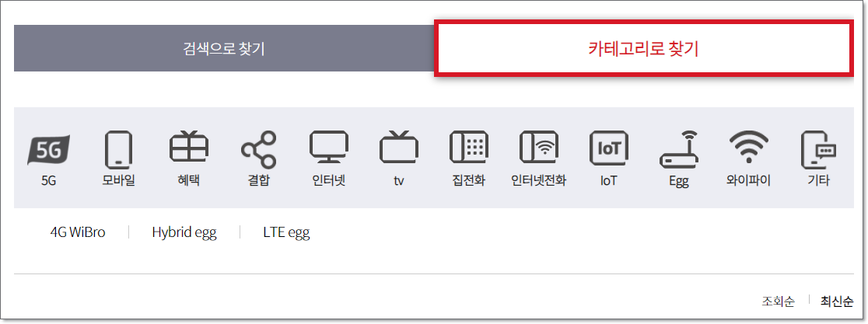
Task: Select the 집전화 landline phone icon
Action: coord(468,148)
